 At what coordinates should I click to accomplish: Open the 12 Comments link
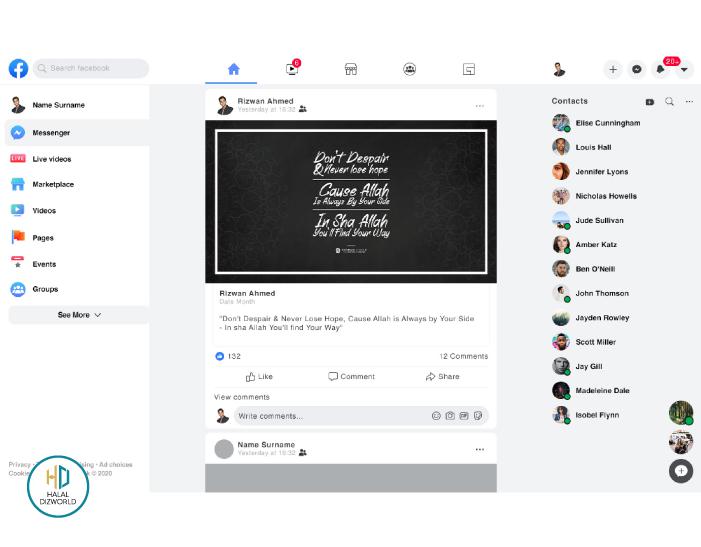[463, 356]
